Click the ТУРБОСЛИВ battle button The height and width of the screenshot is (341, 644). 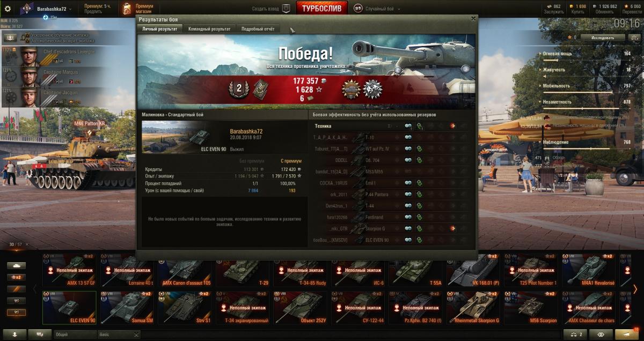322,9
